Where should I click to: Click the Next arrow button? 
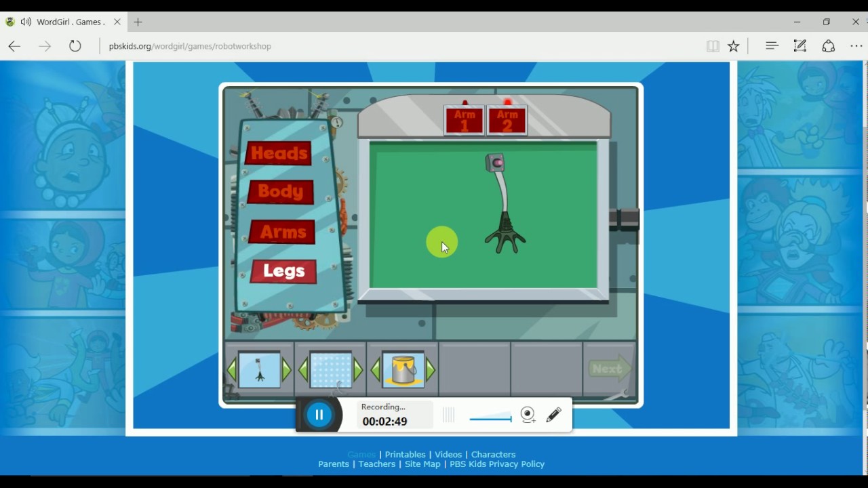pos(609,369)
